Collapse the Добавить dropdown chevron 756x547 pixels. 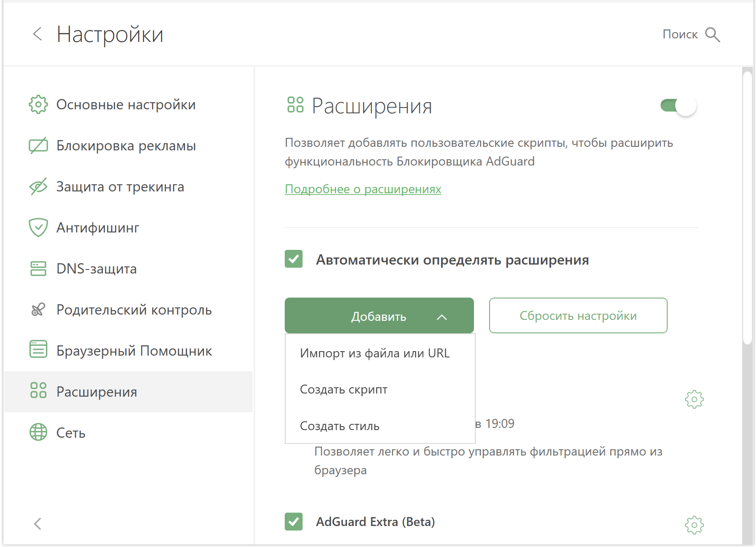[442, 317]
